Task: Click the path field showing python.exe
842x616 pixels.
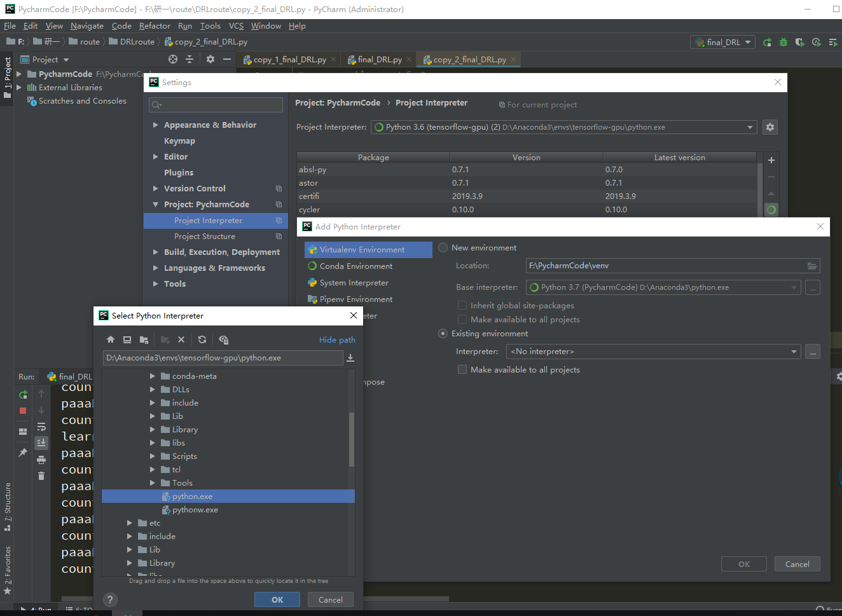Action: (223, 358)
